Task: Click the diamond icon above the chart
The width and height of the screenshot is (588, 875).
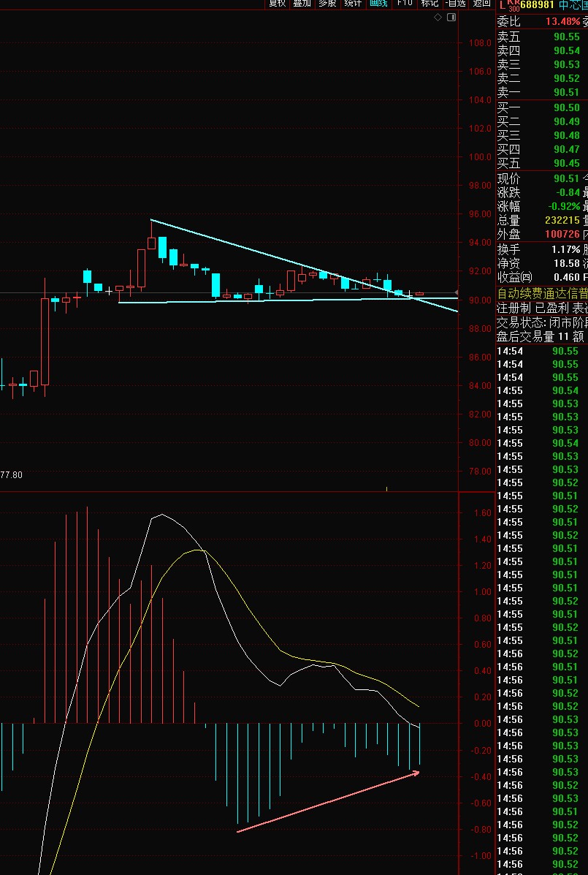Action: pyautogui.click(x=438, y=18)
